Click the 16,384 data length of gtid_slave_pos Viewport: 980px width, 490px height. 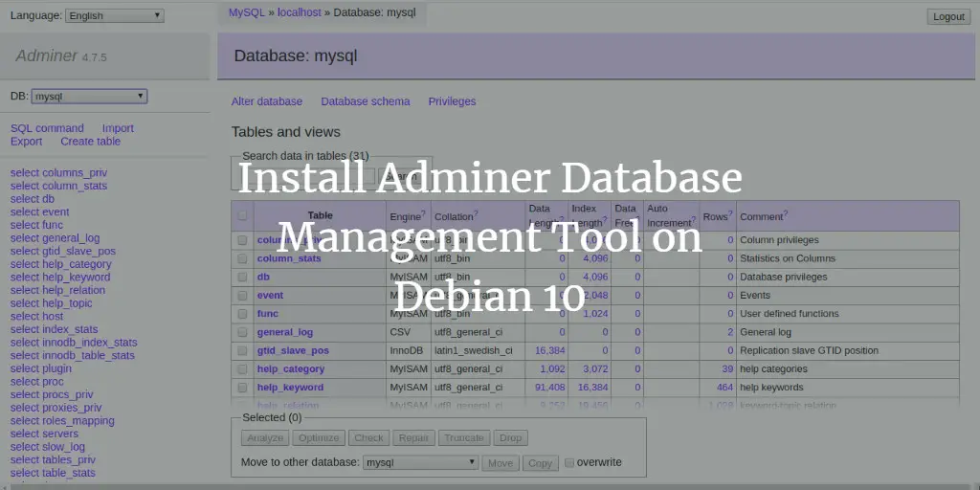(x=550, y=350)
